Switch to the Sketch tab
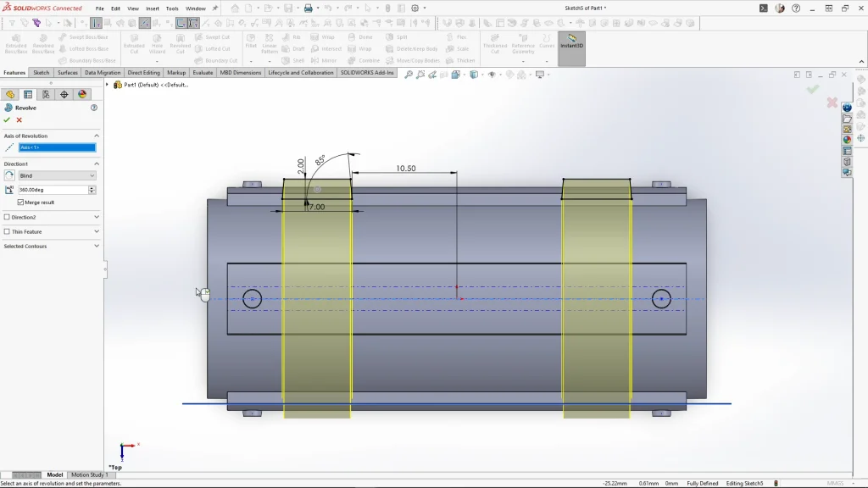This screenshot has width=868, height=488. coord(41,73)
